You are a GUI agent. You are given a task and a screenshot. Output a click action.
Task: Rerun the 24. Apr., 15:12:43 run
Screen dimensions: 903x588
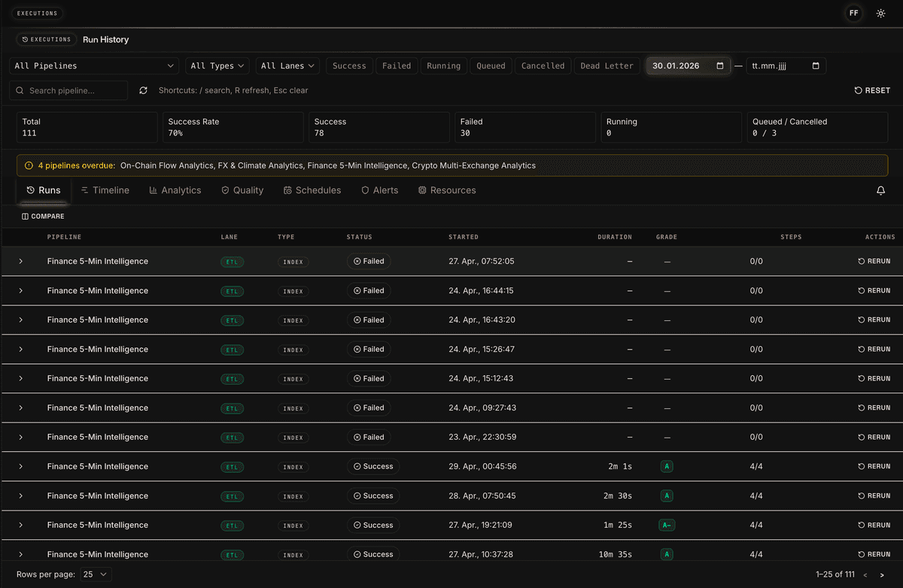[x=874, y=379]
